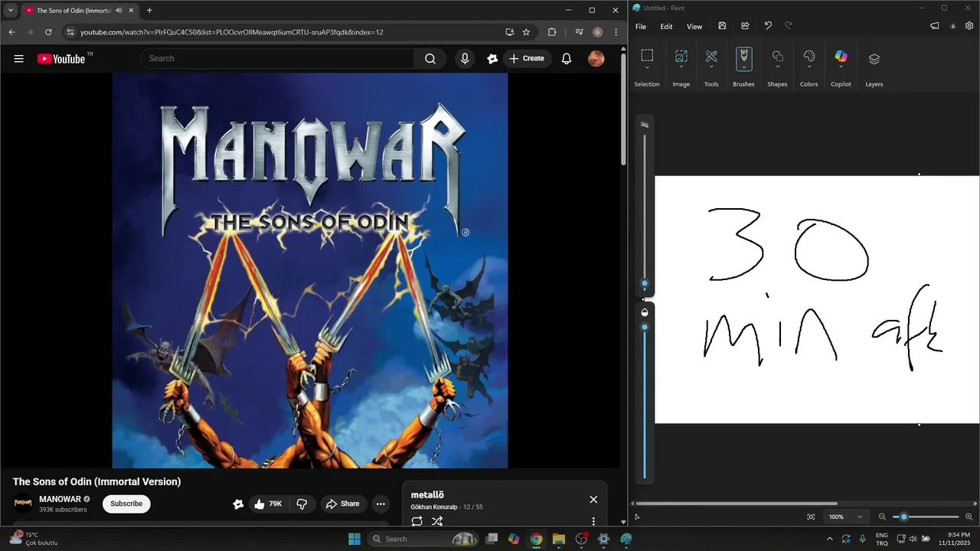Open the View menu in Paint

point(694,26)
